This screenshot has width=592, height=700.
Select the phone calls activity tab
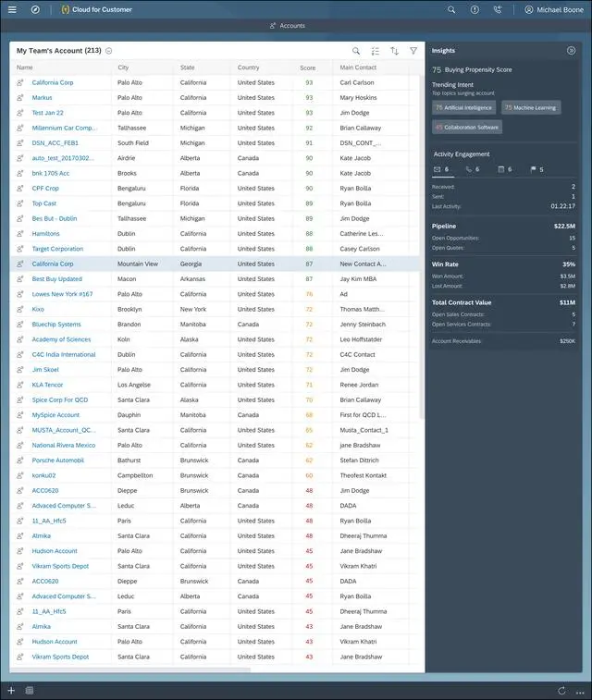(x=473, y=169)
